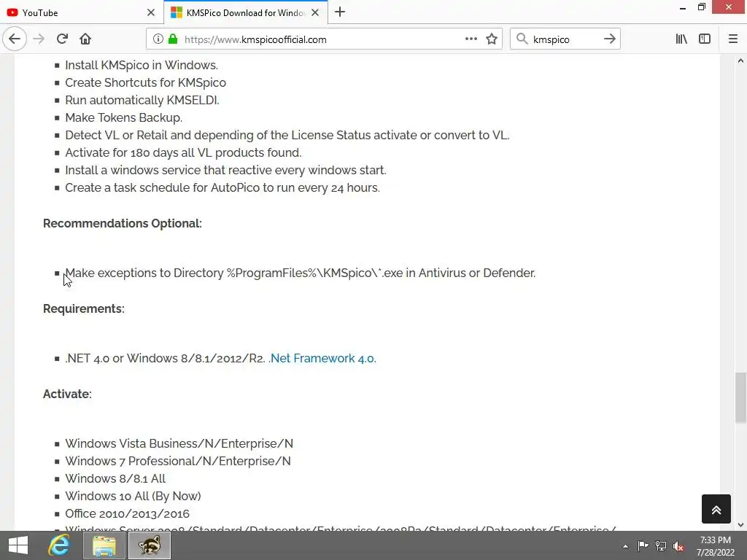Image resolution: width=747 pixels, height=560 pixels.
Task: Open File Explorer from the taskbar
Action: click(x=104, y=545)
